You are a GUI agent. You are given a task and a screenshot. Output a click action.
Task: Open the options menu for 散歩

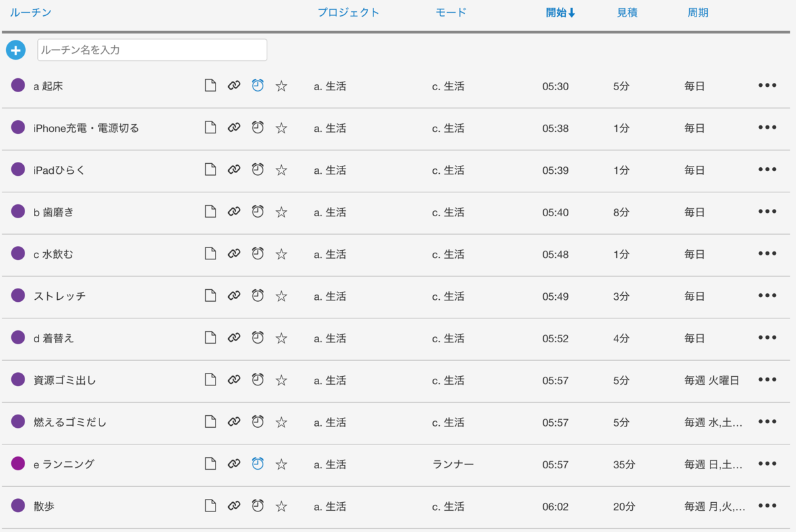[767, 505]
